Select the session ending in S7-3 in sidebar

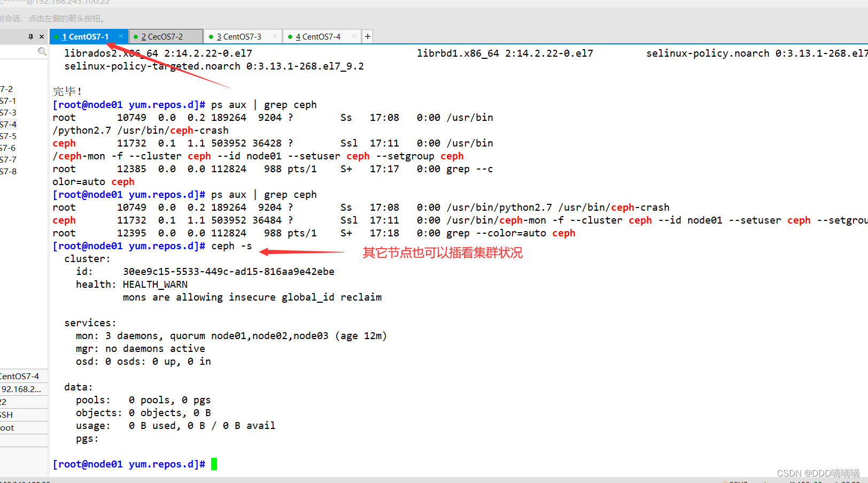coord(8,112)
